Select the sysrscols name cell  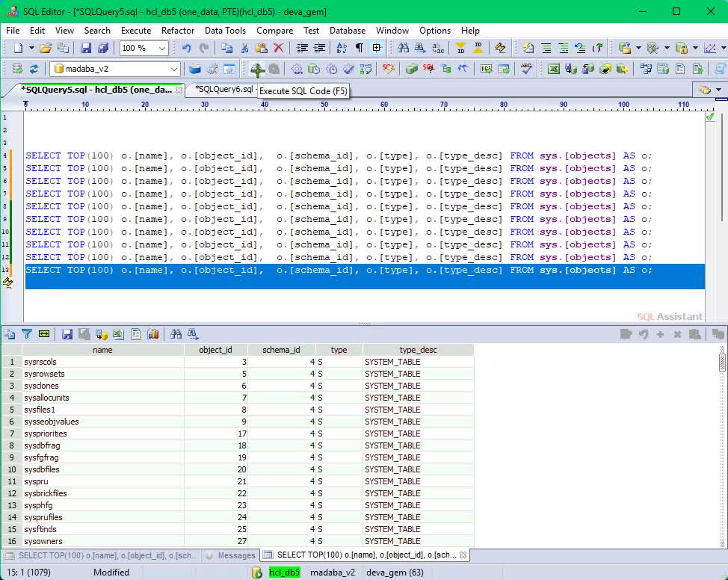102,362
